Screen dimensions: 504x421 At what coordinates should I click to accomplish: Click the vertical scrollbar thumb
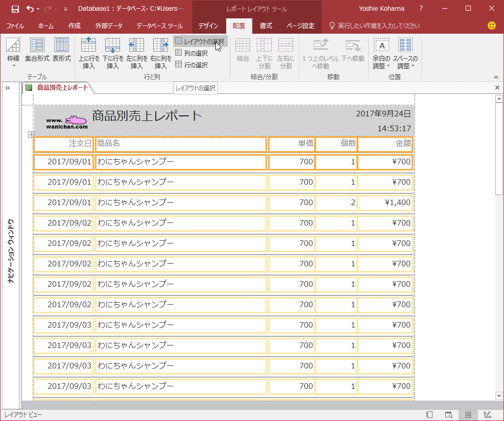click(499, 148)
